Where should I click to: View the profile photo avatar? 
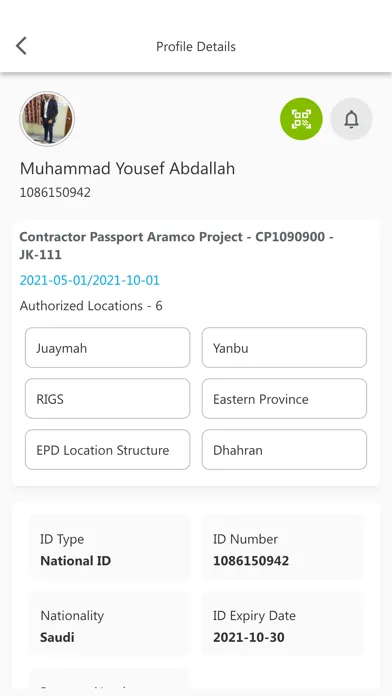pyautogui.click(x=47, y=119)
